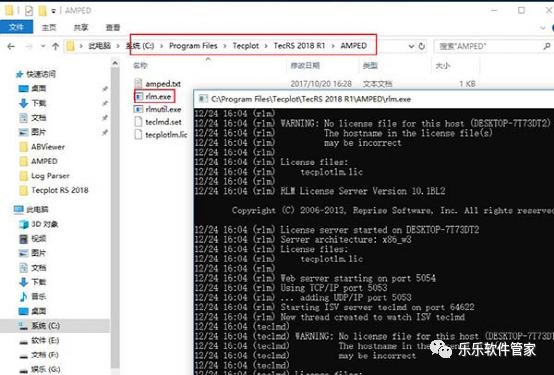Open 音乐 in navigation pane
The width and height of the screenshot is (554, 375).
(39, 296)
